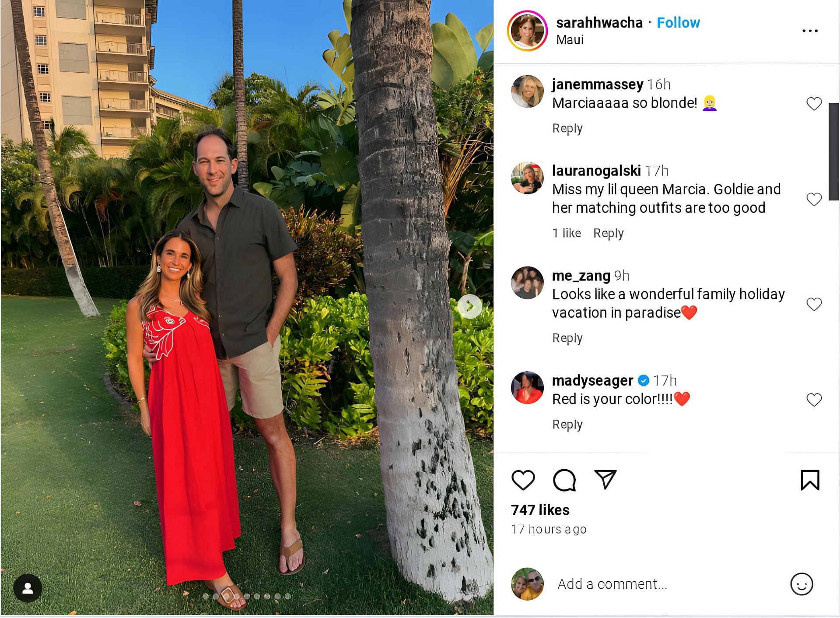Click the comments panel scrollbar
Screen dimensions: 840x618
pyautogui.click(x=834, y=151)
